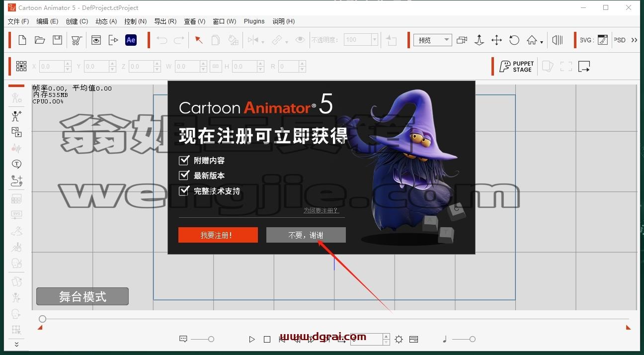644x355 pixels.
Task: Open the 动态 (A) menu
Action: point(106,21)
